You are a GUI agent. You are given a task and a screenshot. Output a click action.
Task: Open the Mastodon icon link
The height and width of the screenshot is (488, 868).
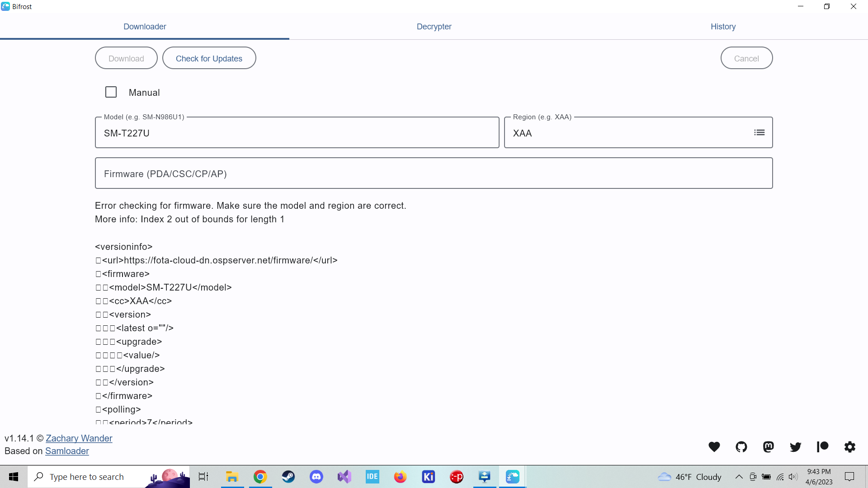pos(769,447)
